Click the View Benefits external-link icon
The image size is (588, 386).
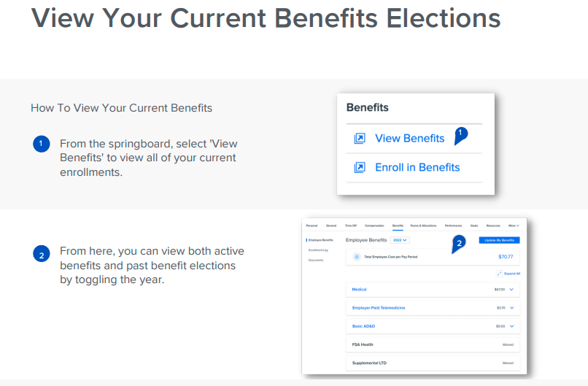359,139
